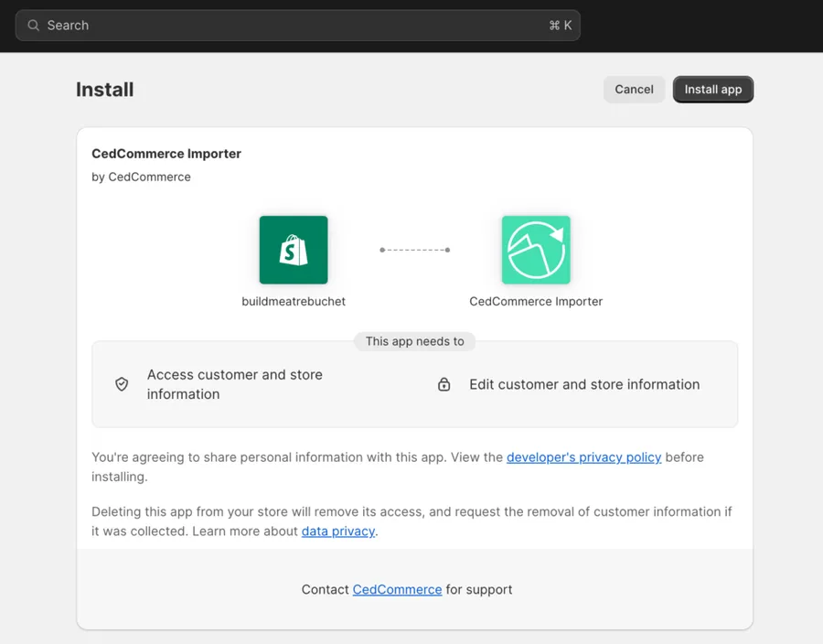Image resolution: width=823 pixels, height=644 pixels.
Task: Click the CedCommerce Importer heading
Action: pos(166,154)
